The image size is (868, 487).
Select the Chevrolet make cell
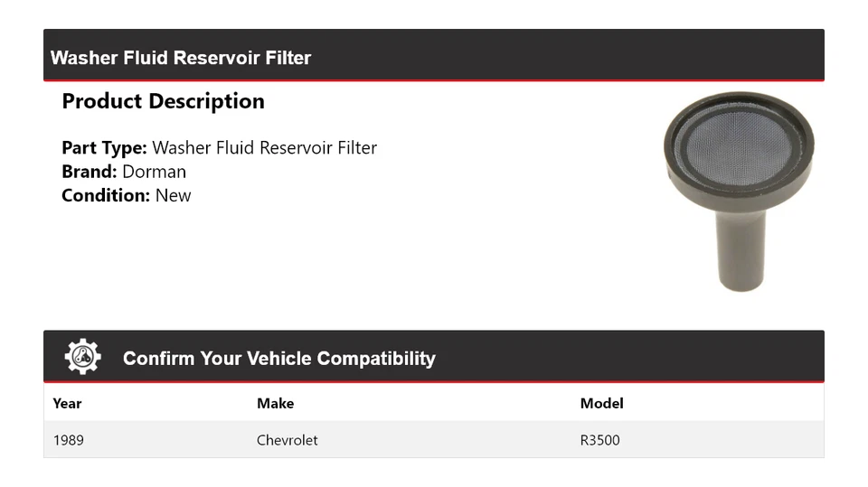pyautogui.click(x=287, y=440)
